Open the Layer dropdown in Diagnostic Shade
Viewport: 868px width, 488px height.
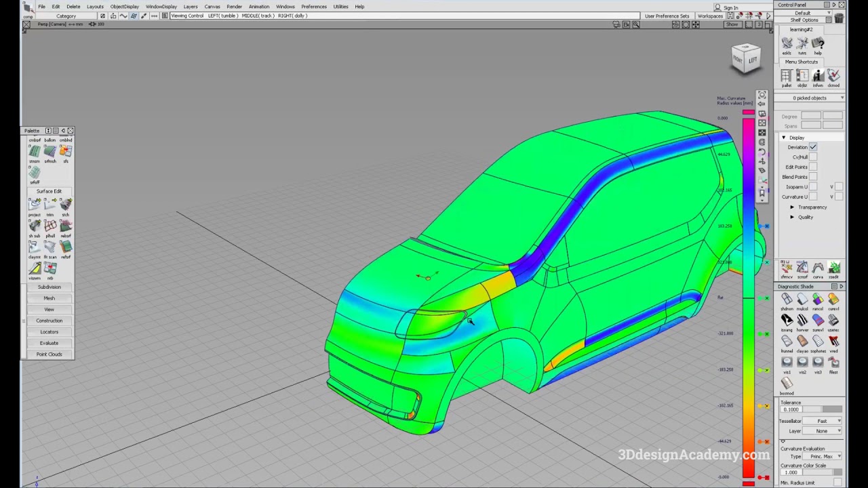[823, 431]
